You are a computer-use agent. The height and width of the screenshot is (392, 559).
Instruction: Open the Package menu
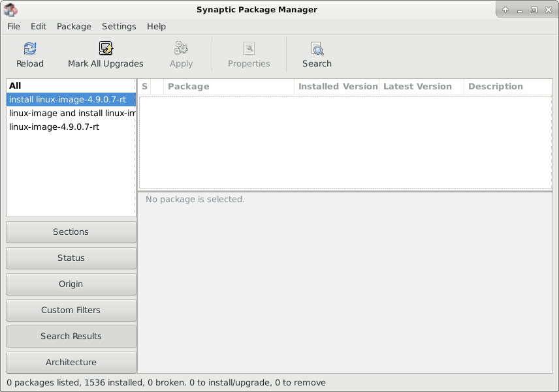(x=74, y=26)
